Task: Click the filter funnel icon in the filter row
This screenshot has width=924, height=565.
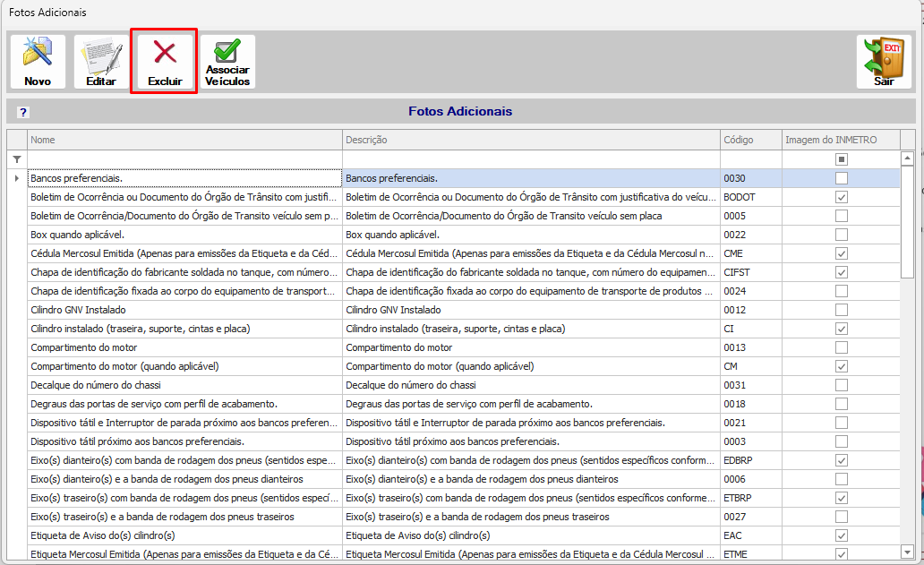Action: point(17,159)
